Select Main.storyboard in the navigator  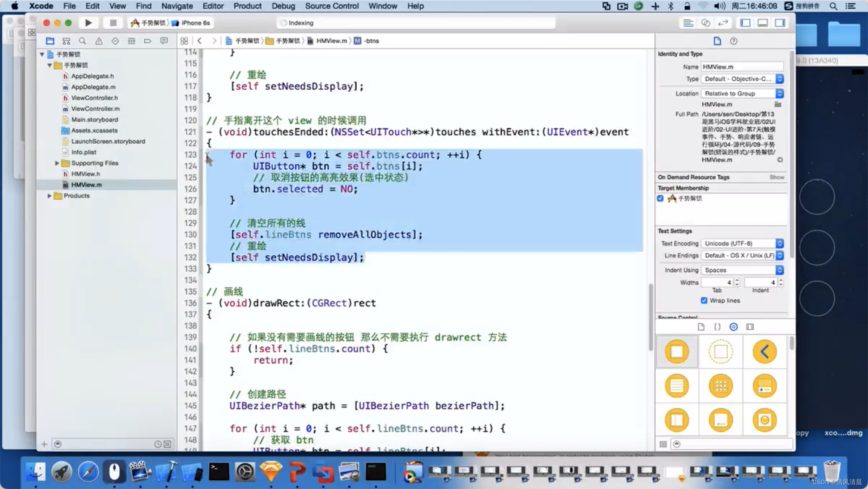pyautogui.click(x=94, y=119)
